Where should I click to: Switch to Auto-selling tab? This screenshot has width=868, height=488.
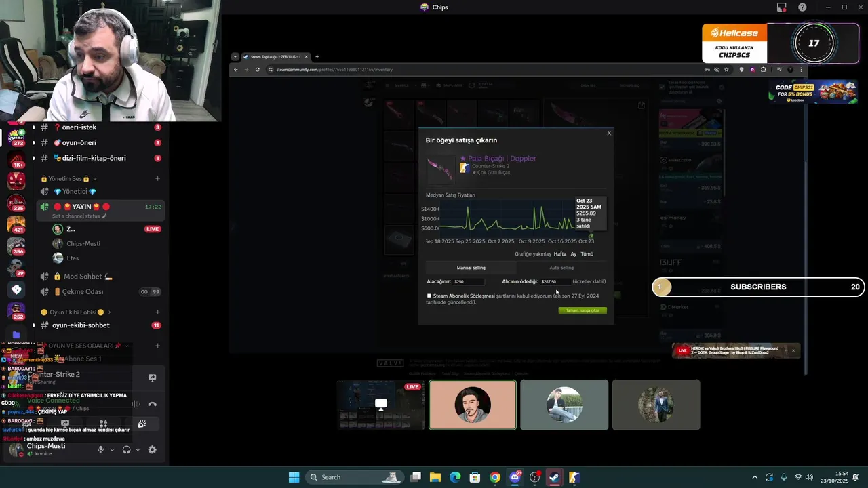[561, 268]
